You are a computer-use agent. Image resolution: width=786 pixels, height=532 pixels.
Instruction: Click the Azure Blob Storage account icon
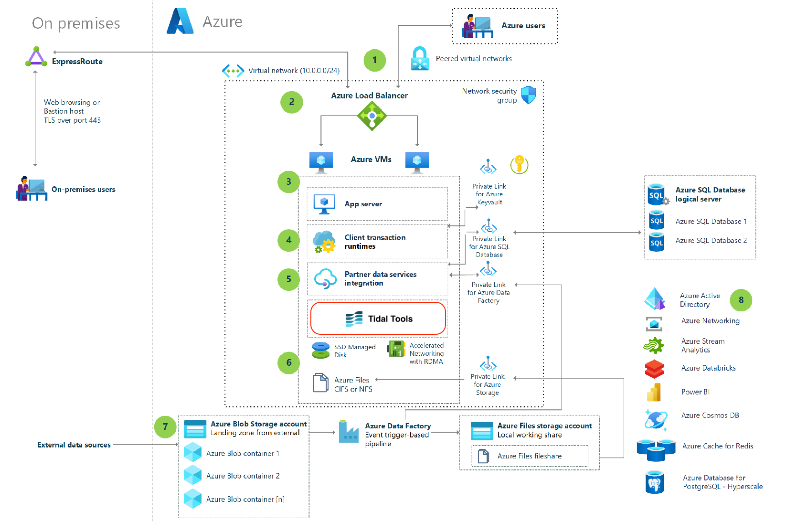click(195, 429)
